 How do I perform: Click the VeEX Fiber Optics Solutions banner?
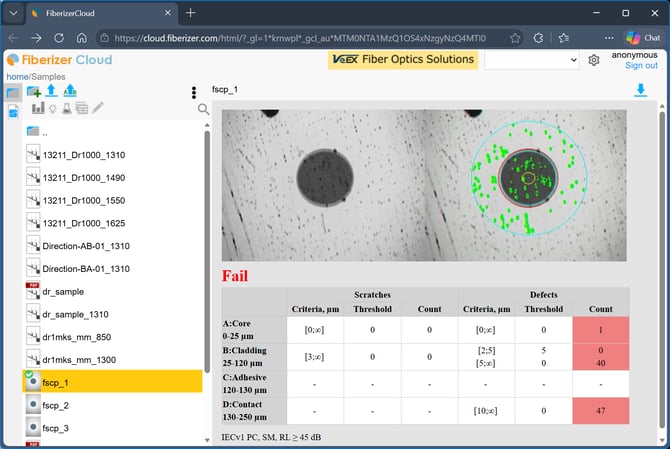(x=403, y=59)
